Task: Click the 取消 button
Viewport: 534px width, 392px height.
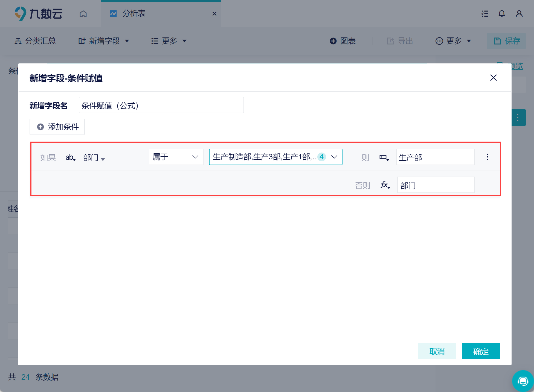Action: coord(437,351)
